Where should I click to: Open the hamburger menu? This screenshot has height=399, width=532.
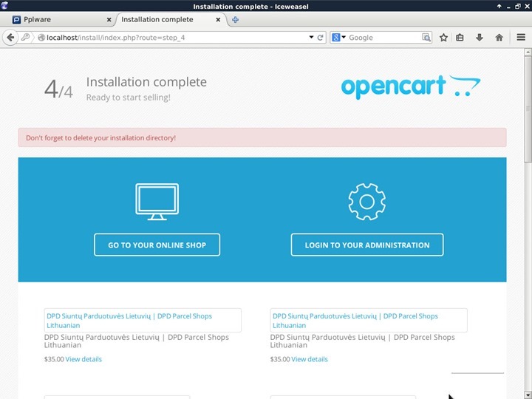tap(521, 38)
